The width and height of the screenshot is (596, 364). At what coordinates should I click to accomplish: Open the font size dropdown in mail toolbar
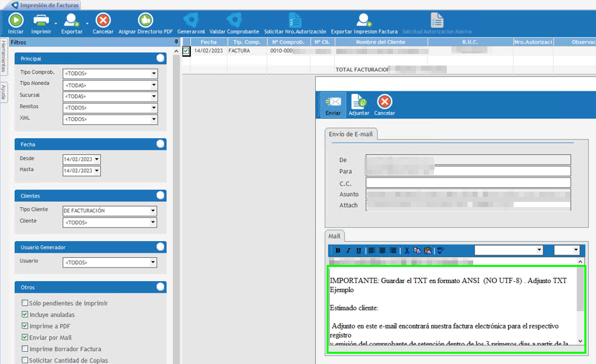(x=576, y=250)
